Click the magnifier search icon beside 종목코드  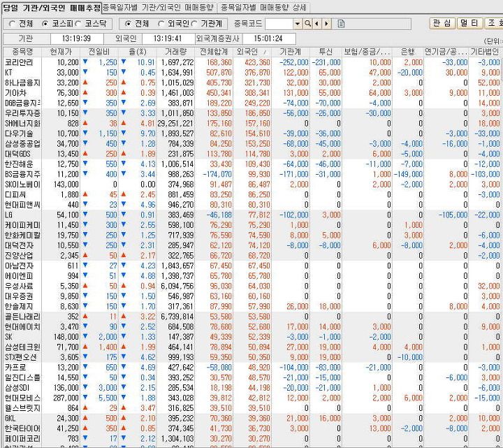point(307,24)
